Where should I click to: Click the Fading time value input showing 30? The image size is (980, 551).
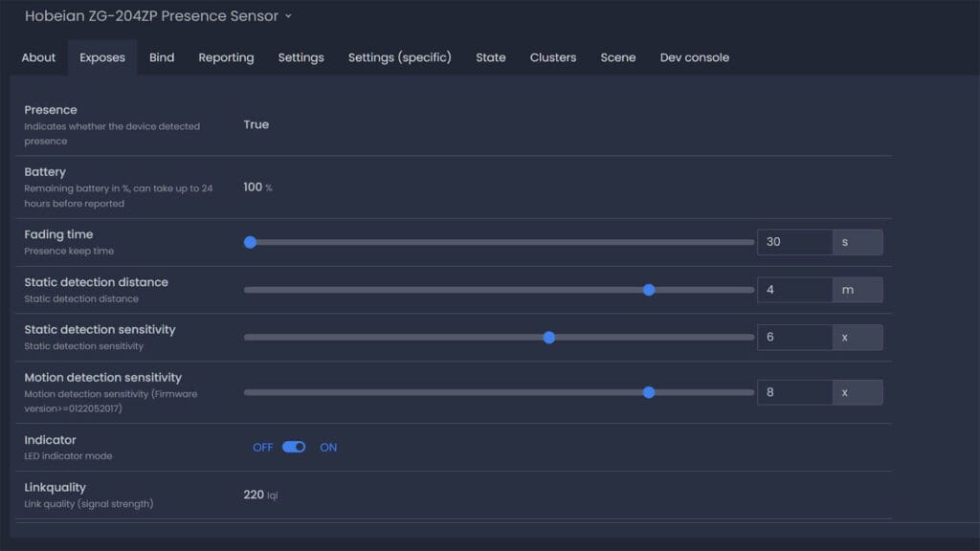(794, 242)
